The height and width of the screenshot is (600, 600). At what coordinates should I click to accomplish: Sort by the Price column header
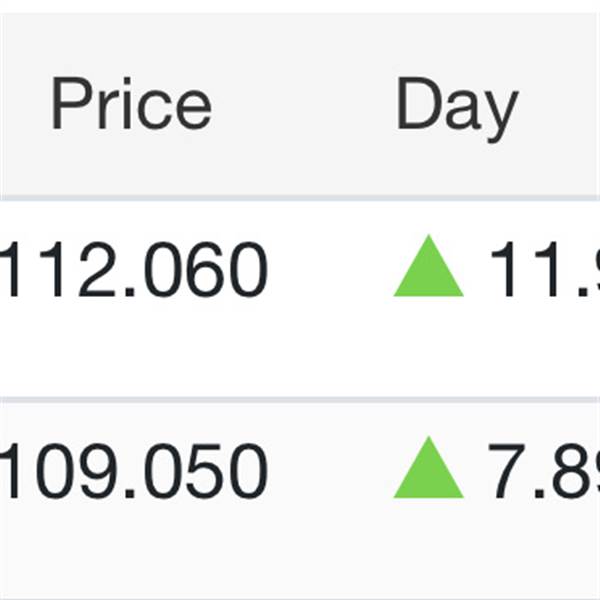[x=131, y=104]
